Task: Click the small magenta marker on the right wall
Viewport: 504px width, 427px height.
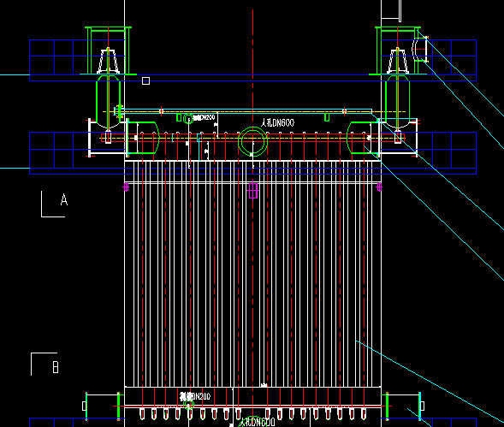Action: [379, 187]
